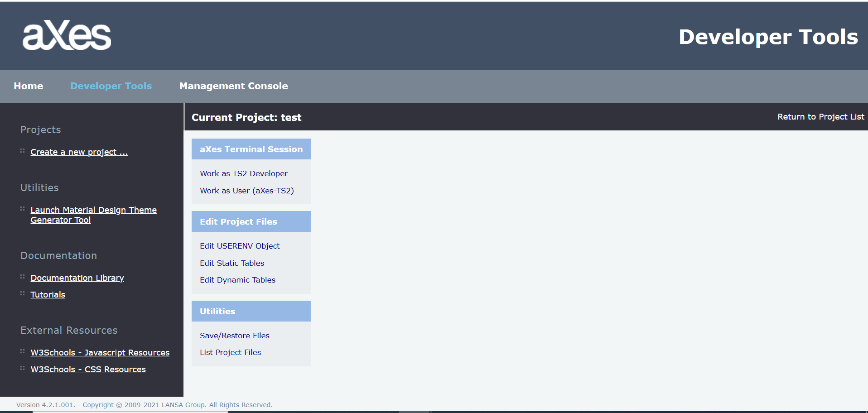Open List Project Files utility
Viewport: 868px width, 413px height.
[x=230, y=352]
